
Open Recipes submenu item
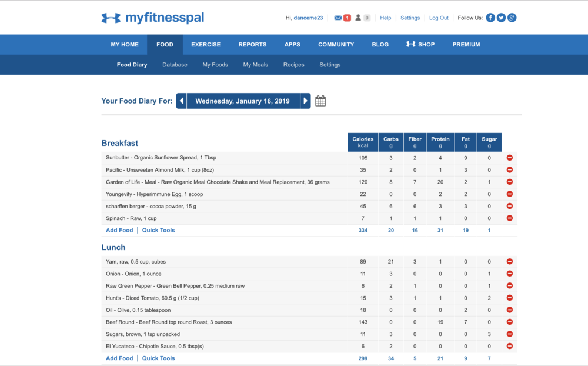coord(293,65)
